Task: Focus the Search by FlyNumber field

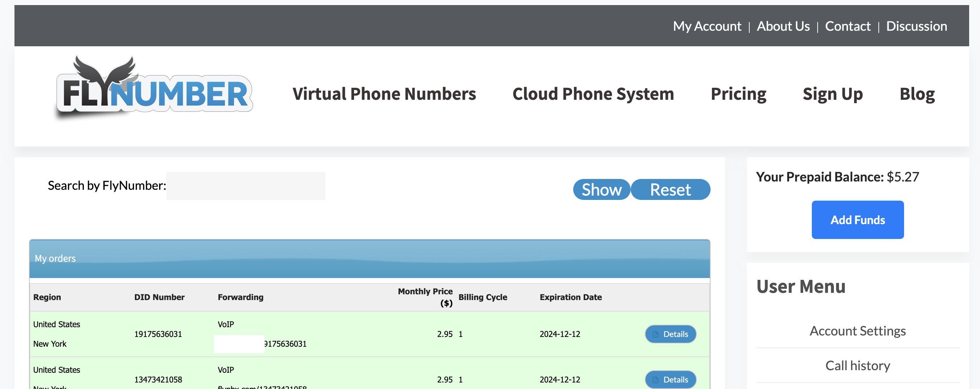Action: pos(246,185)
